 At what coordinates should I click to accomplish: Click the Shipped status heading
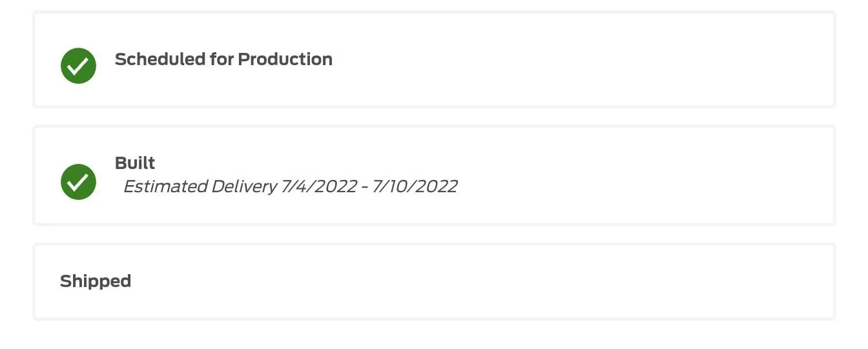pos(96,281)
